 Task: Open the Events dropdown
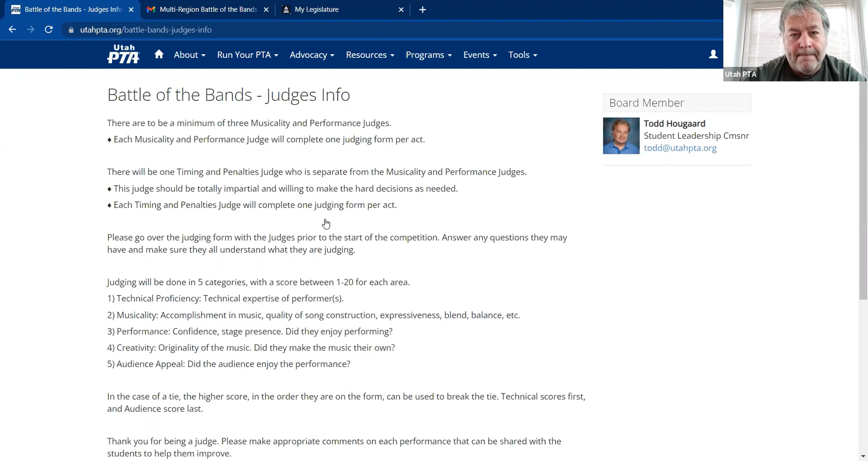pyautogui.click(x=480, y=55)
